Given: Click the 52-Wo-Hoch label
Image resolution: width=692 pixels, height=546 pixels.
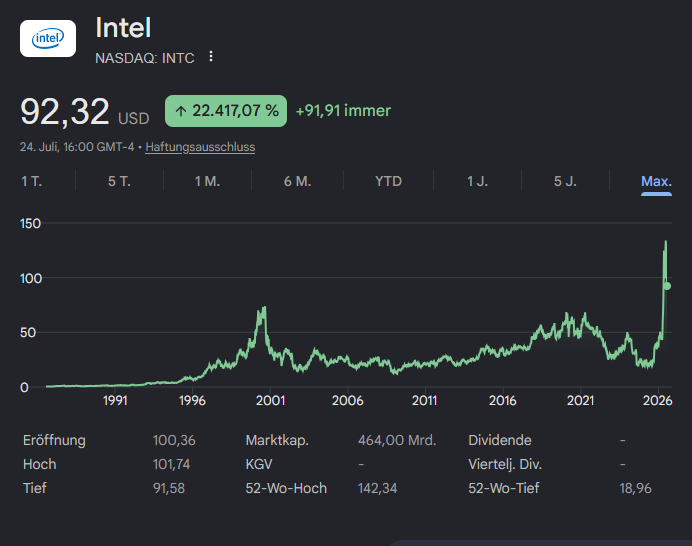Looking at the screenshot, I should click(x=286, y=488).
